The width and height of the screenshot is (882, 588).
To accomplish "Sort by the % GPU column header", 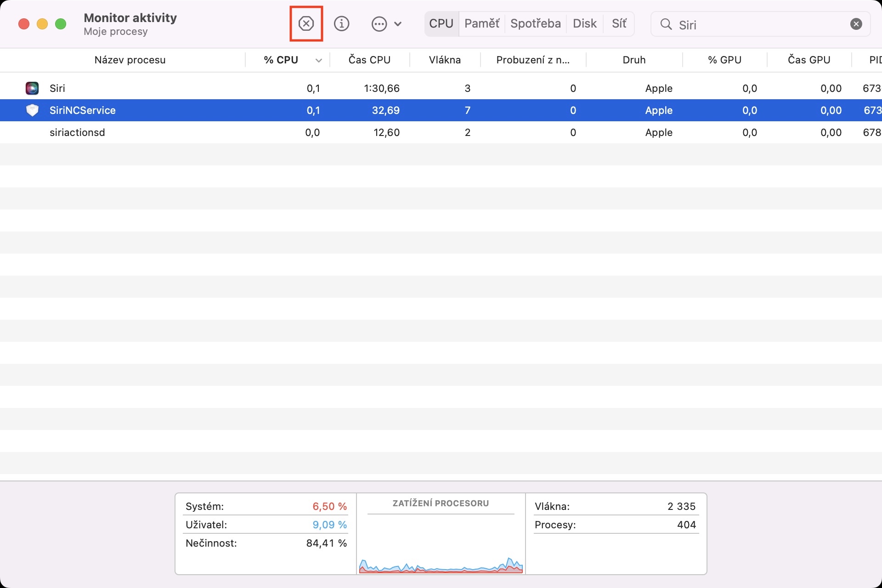I will (x=724, y=60).
